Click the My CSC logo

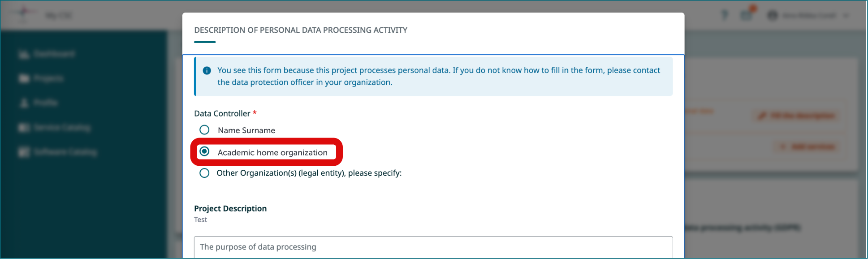25,13
